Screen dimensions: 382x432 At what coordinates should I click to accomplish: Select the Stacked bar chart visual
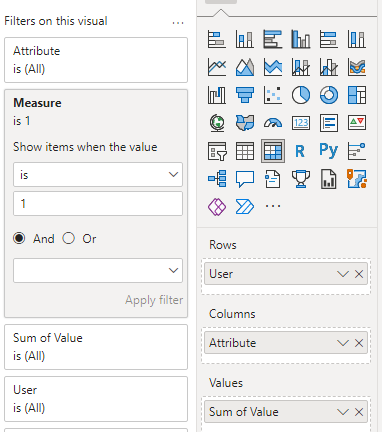click(217, 39)
